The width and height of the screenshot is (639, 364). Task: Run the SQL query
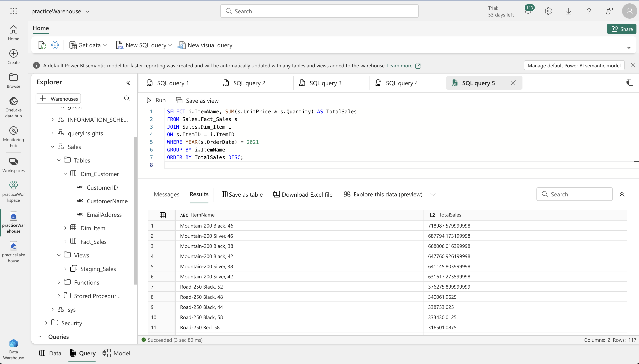click(x=156, y=100)
